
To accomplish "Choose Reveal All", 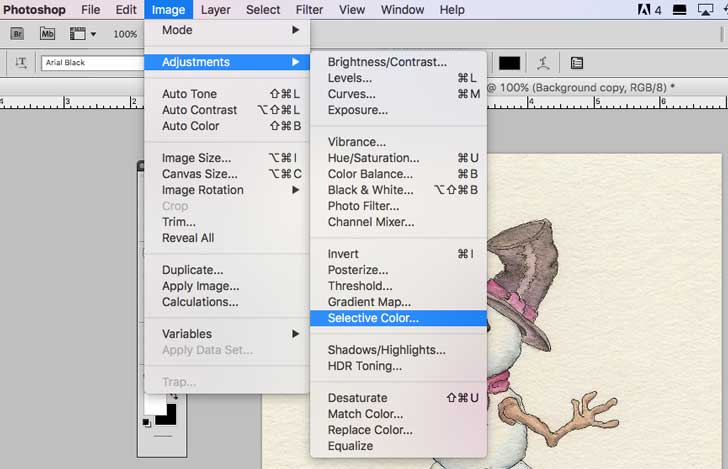I will coord(227,238).
